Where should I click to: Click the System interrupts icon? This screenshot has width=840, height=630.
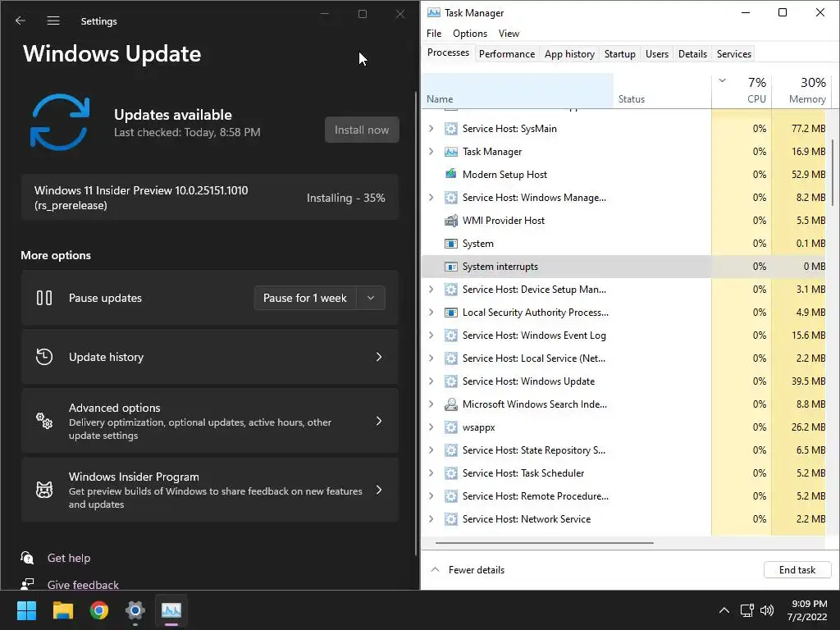pyautogui.click(x=451, y=267)
